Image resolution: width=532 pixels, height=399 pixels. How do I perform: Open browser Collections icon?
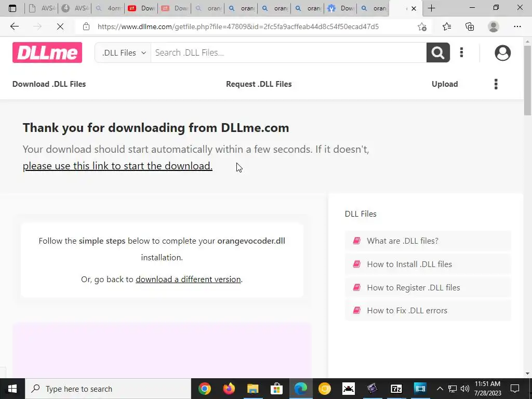point(470,26)
